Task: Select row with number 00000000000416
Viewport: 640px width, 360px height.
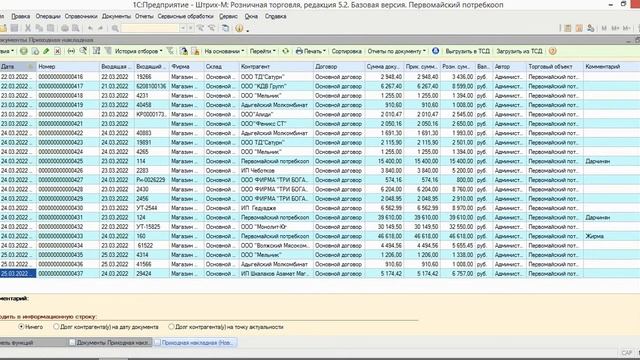Action: 320,77
